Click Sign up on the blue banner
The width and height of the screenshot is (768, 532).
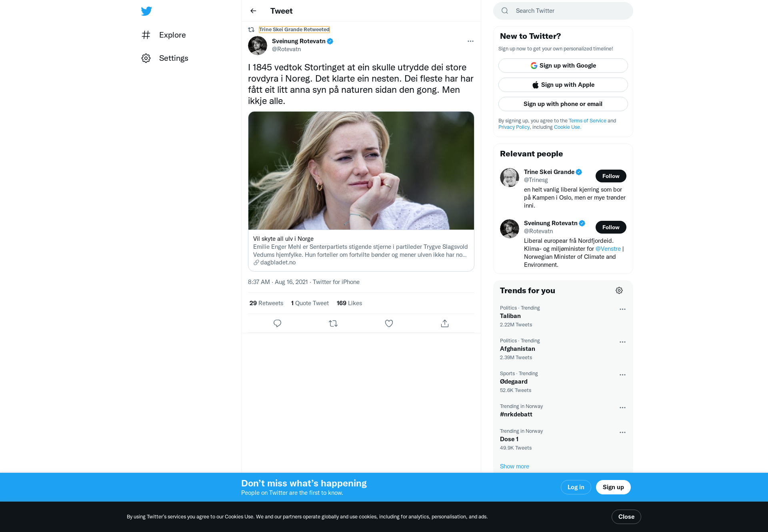pos(613,487)
